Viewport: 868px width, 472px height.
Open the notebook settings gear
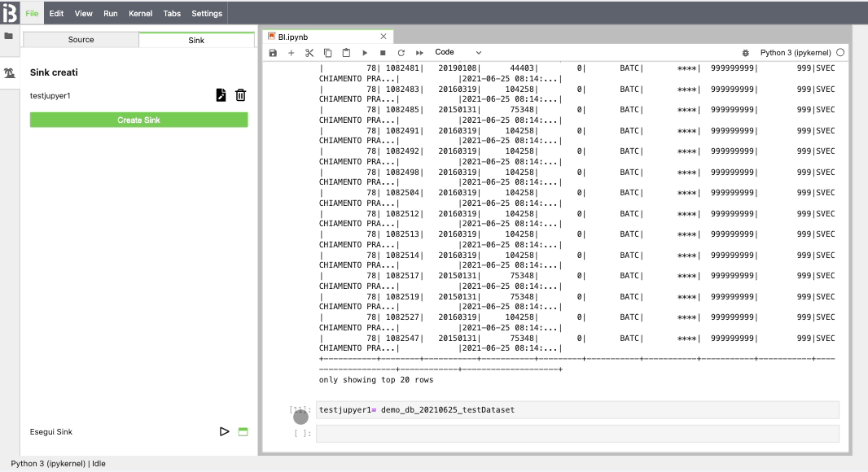tap(746, 51)
